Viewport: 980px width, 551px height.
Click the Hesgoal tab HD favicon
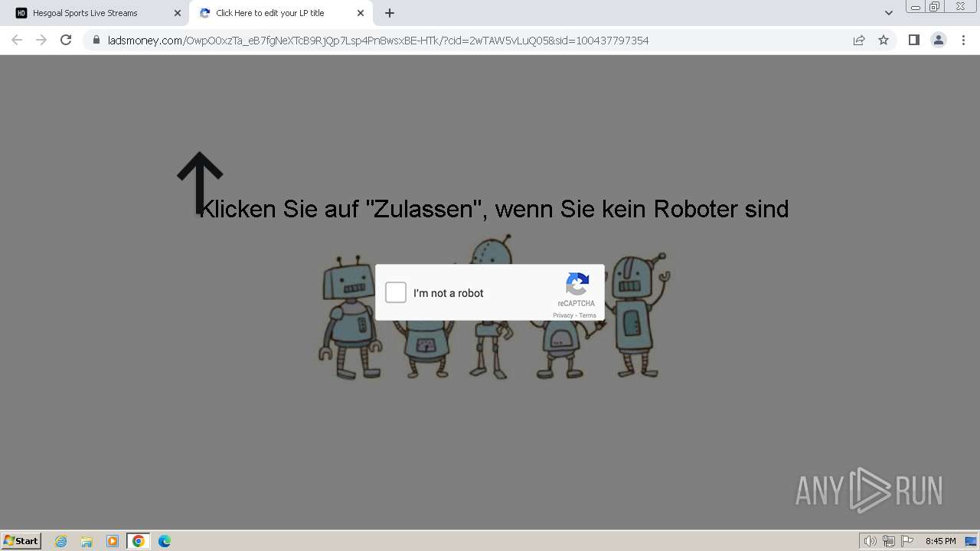[x=21, y=13]
